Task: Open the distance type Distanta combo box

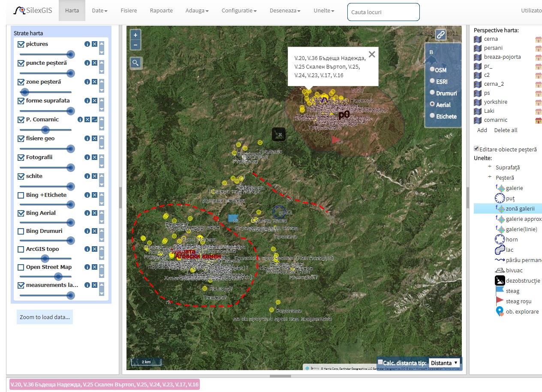Action: [x=444, y=363]
